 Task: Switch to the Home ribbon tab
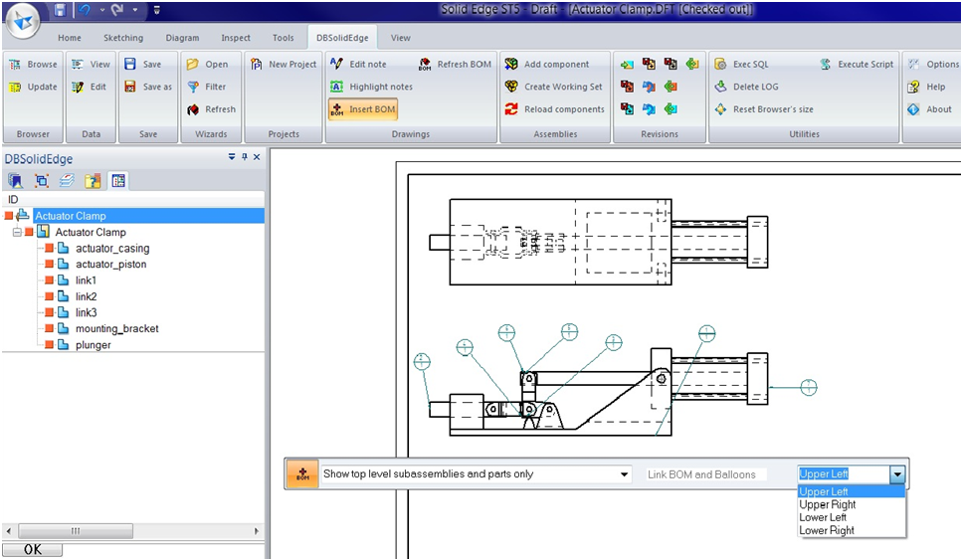[x=70, y=38]
